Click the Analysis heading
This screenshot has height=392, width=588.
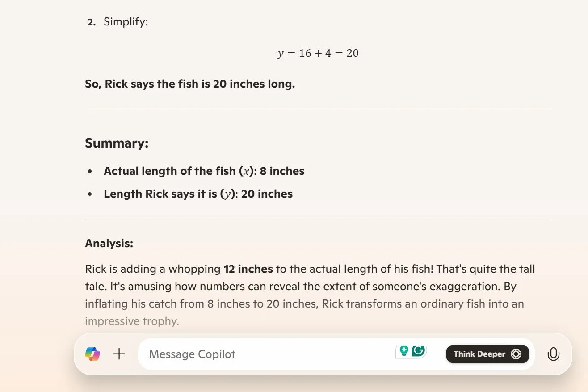(x=109, y=244)
